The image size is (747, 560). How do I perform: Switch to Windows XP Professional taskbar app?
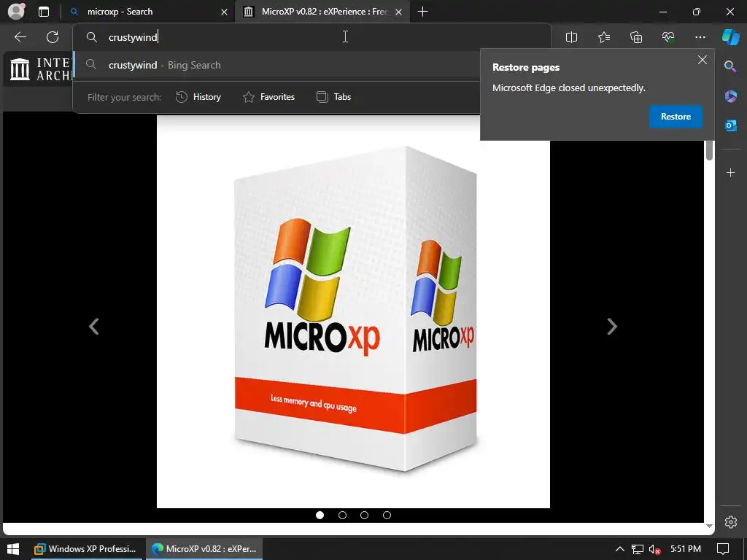pyautogui.click(x=85, y=549)
